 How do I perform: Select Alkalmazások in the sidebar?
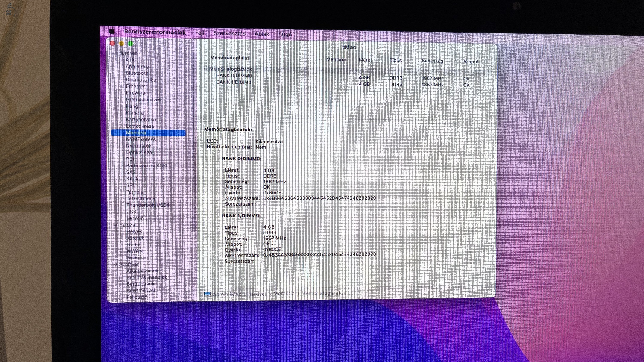tap(142, 271)
